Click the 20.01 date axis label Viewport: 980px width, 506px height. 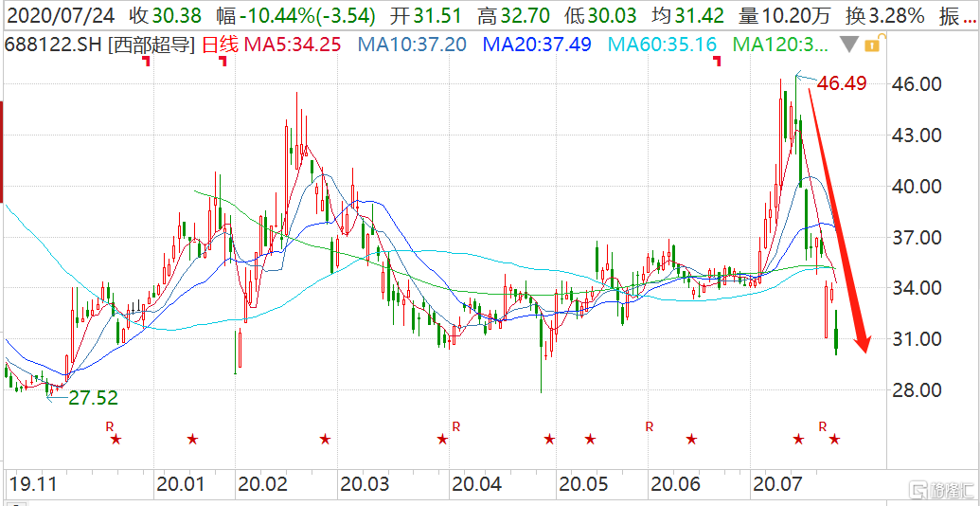point(183,484)
